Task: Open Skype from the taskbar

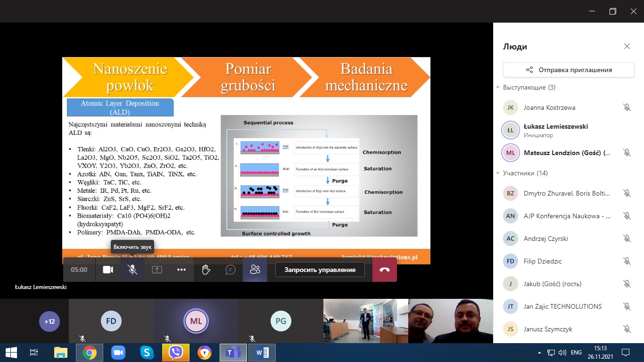Action: click(x=147, y=352)
